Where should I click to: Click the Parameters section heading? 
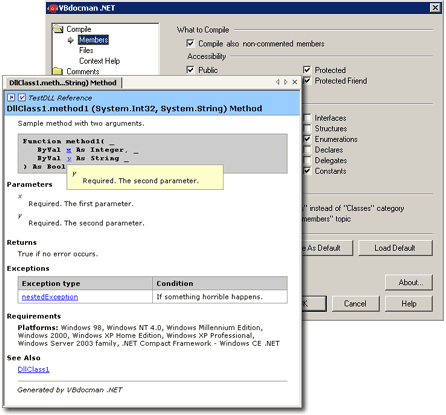(30, 184)
